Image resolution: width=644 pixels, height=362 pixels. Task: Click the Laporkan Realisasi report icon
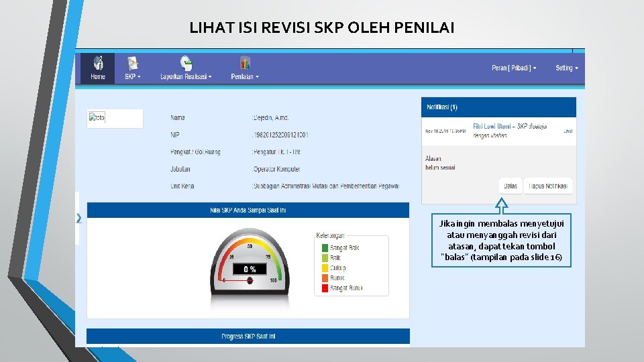[x=186, y=63]
